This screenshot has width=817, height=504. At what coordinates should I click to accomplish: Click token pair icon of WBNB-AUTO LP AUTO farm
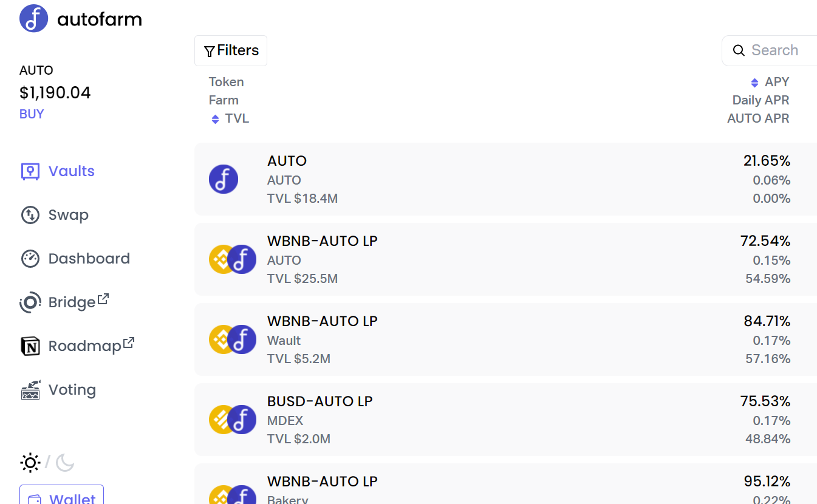[233, 259]
